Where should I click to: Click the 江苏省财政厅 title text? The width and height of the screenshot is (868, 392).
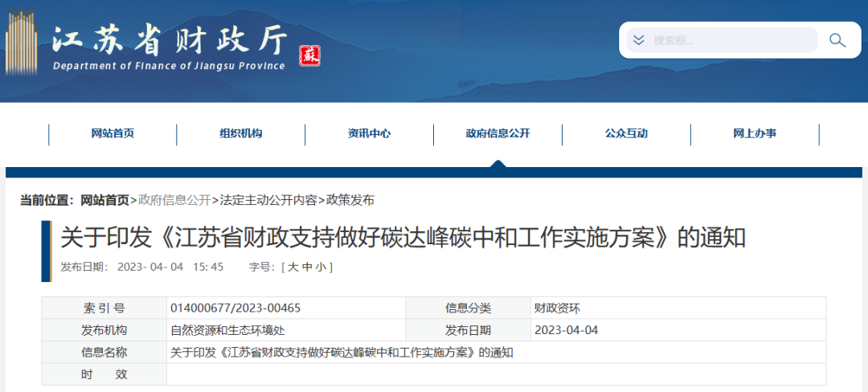pyautogui.click(x=170, y=40)
